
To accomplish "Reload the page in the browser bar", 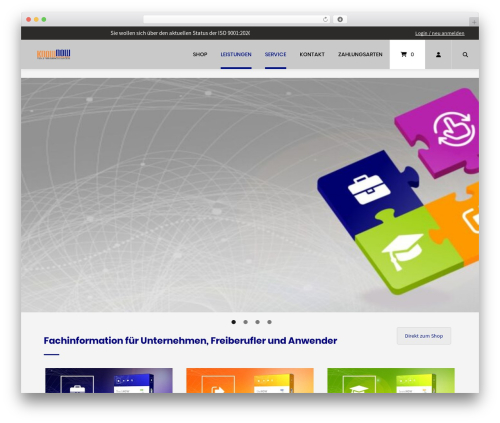I will click(325, 20).
